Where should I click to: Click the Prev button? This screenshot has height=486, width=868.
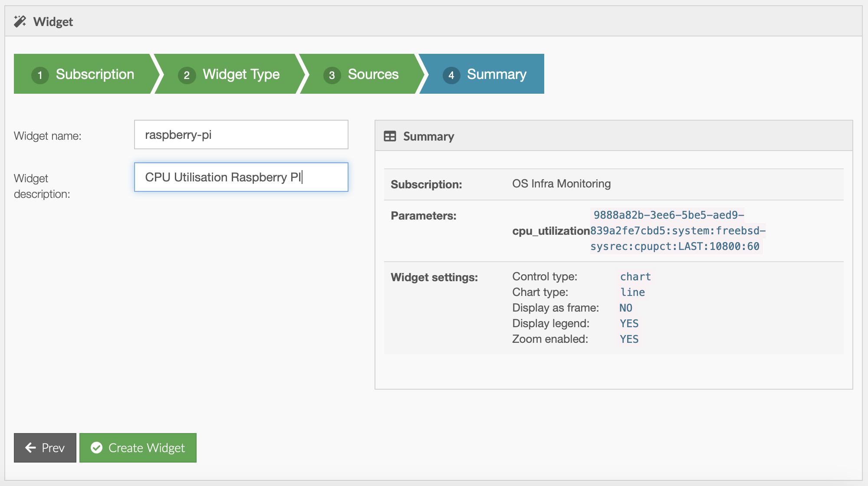tap(45, 448)
